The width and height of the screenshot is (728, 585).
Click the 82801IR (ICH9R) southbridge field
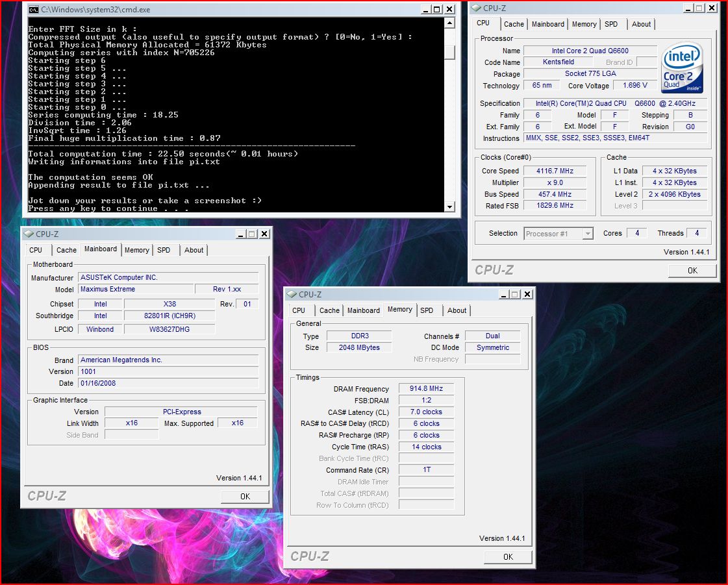coord(169,316)
